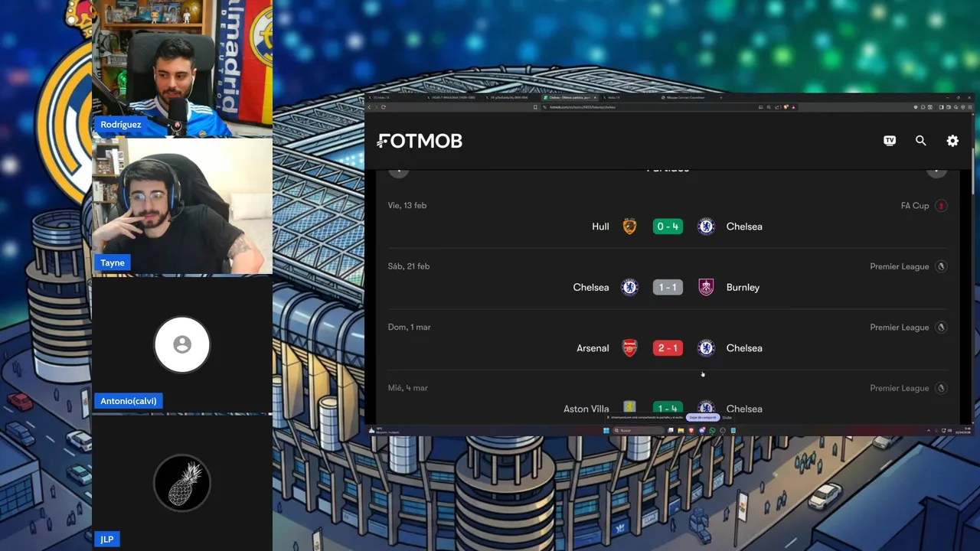Open the FotMob search icon

tap(920, 141)
